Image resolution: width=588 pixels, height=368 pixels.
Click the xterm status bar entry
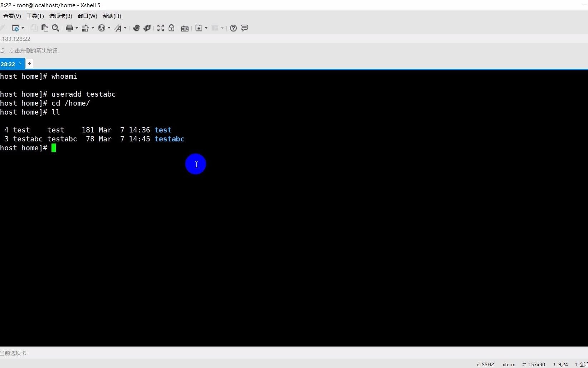509,364
